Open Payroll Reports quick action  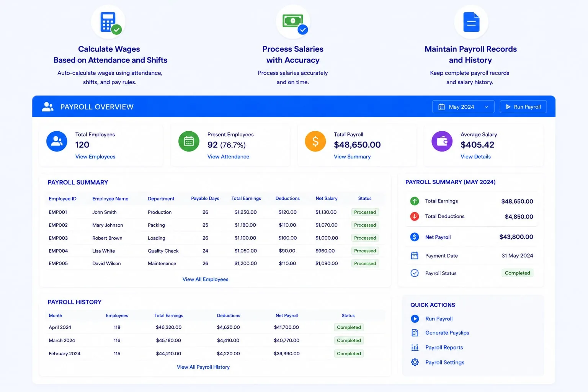[444, 348]
